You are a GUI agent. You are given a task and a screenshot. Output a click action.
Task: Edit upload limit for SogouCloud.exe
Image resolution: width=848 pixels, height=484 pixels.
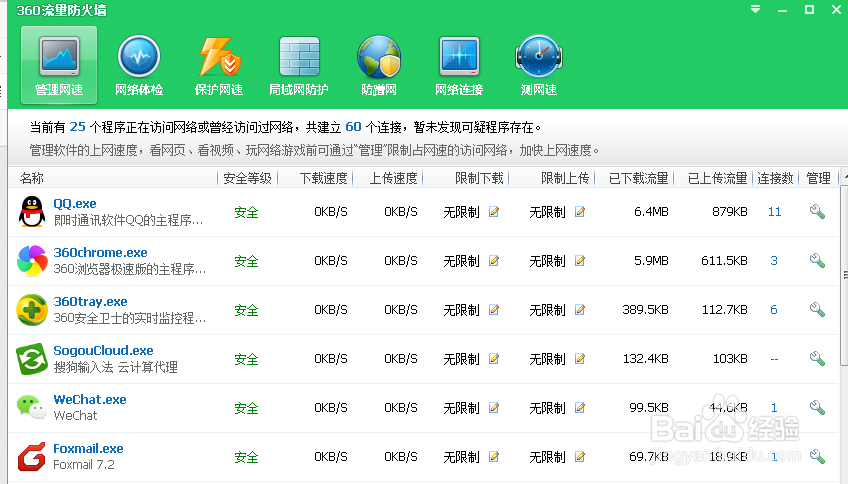[x=580, y=359]
